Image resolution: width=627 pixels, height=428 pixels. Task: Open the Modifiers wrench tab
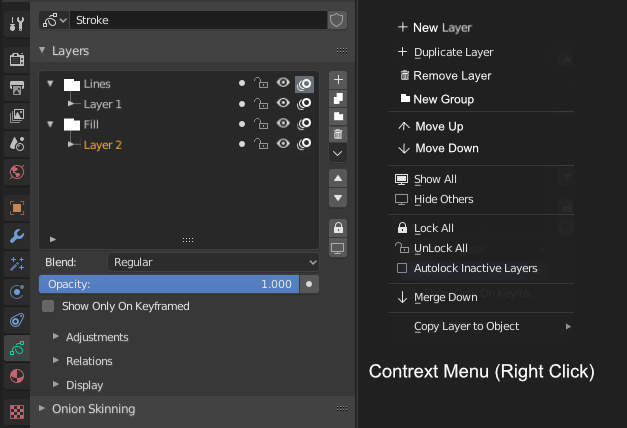click(16, 236)
